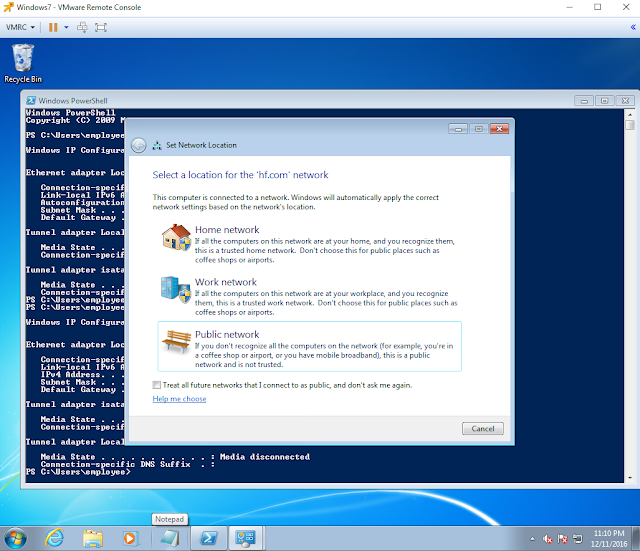Screen dimensions: 640x551
Task: Click the back arrow in Set Network Location
Action: [139, 145]
